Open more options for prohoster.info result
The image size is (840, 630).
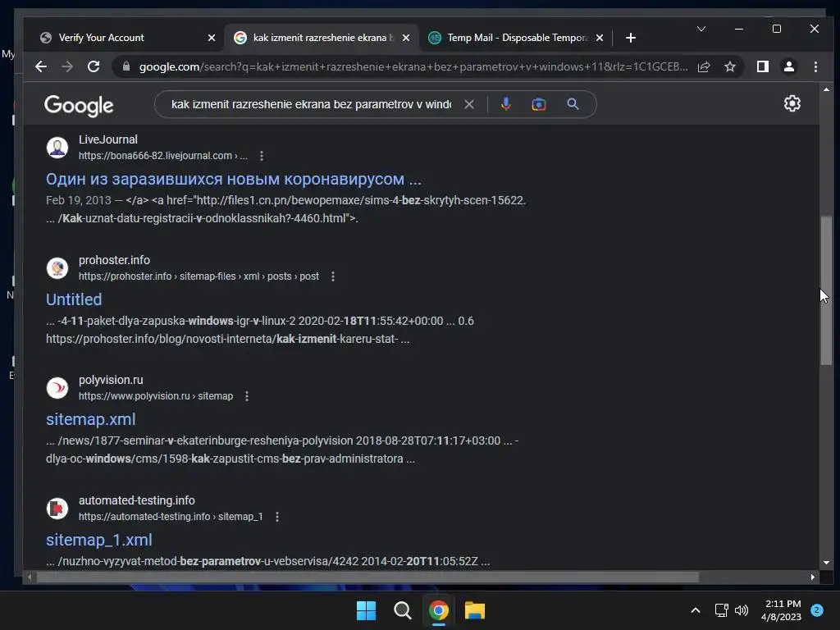pos(333,276)
